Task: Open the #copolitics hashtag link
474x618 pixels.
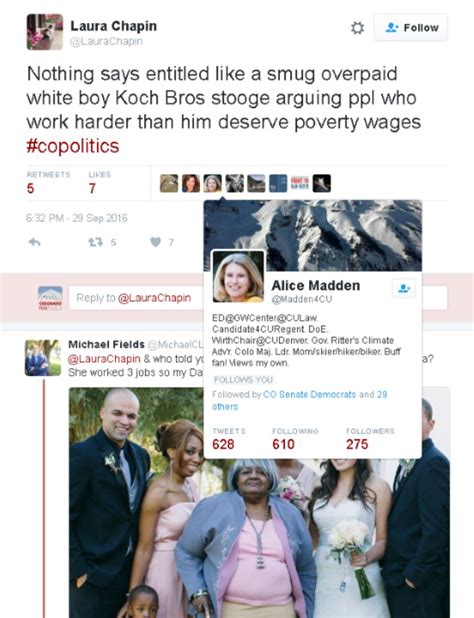Action: point(73,146)
